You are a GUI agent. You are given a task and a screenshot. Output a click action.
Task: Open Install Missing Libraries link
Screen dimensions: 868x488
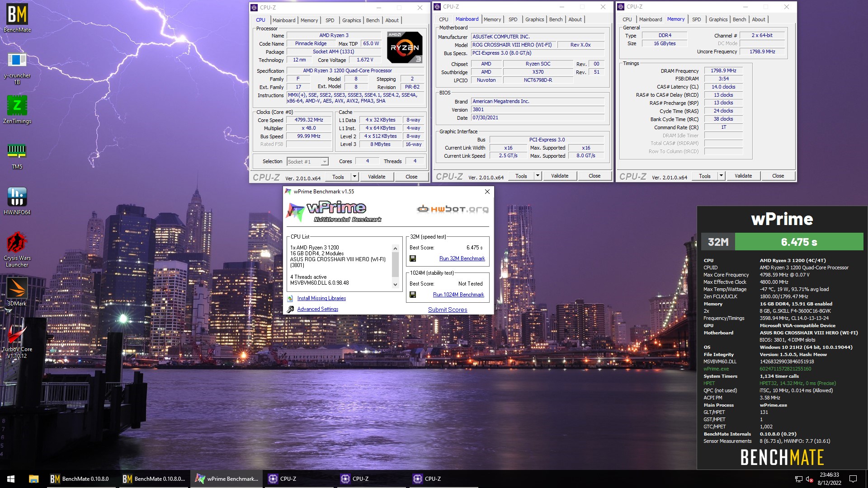tap(321, 298)
